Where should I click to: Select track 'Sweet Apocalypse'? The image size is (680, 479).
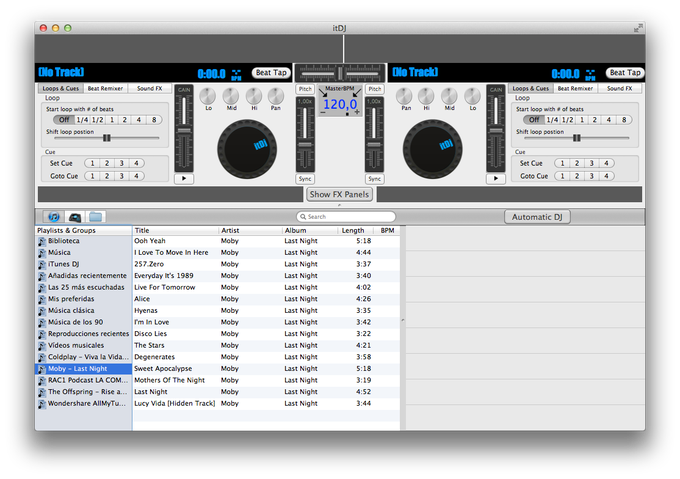tap(266, 368)
